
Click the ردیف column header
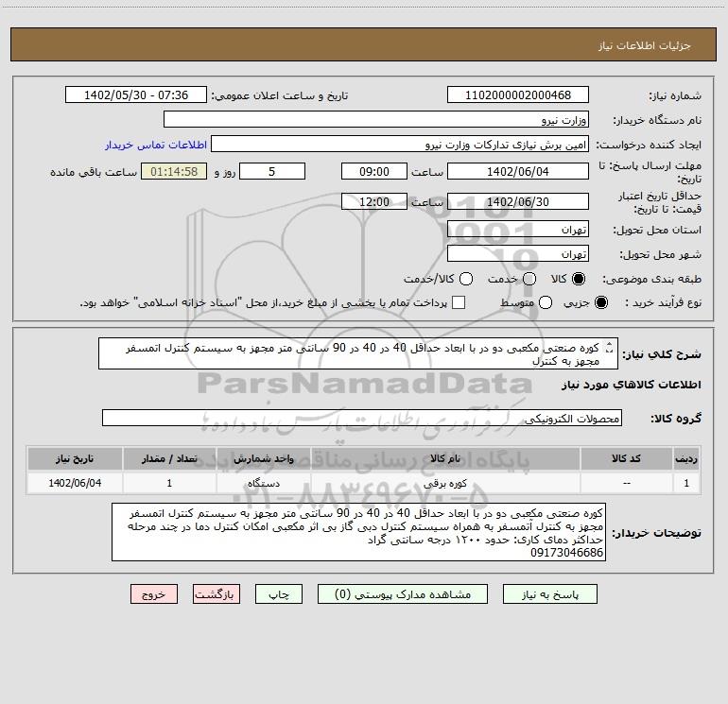point(686,458)
